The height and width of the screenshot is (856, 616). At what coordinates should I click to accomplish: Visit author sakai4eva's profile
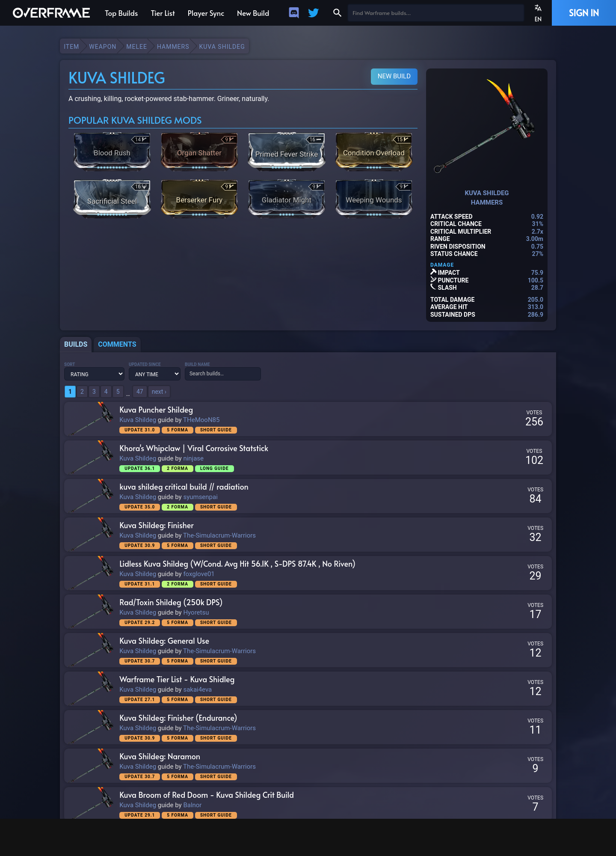pyautogui.click(x=198, y=690)
